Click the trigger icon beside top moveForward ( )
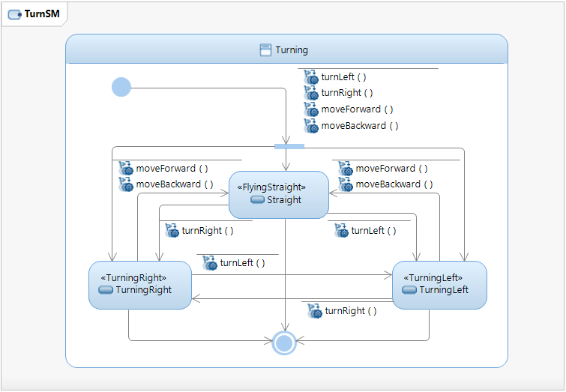The width and height of the screenshot is (566, 392). point(311,109)
